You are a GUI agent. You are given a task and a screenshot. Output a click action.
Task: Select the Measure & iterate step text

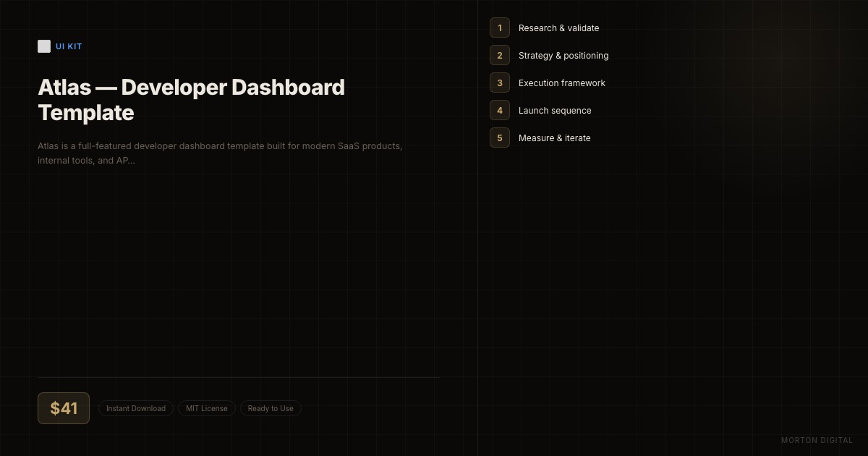555,138
